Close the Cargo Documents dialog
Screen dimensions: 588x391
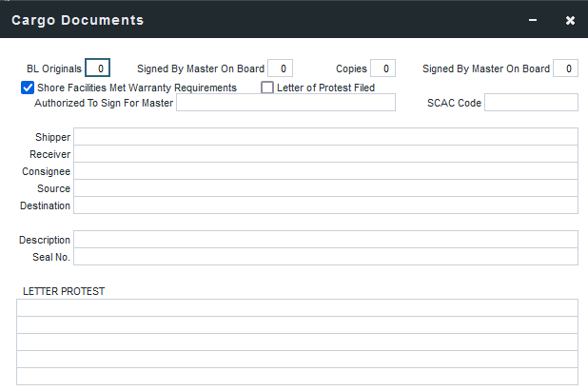(x=570, y=20)
